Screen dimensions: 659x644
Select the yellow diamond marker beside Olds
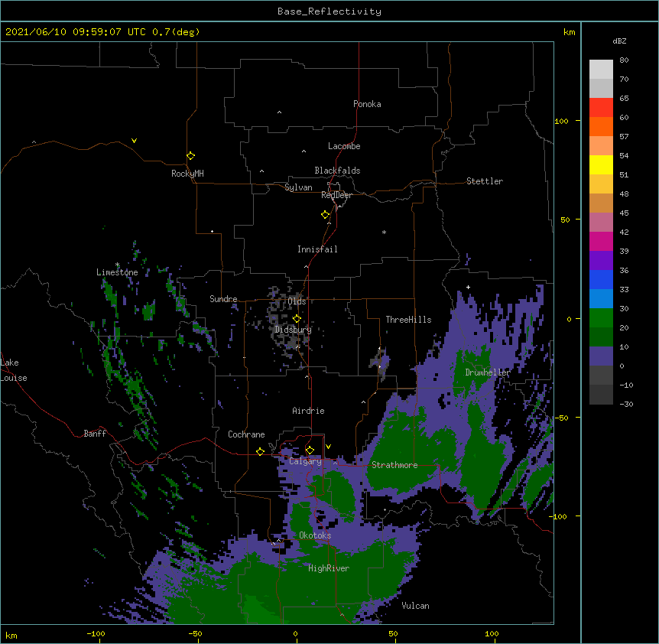coord(297,318)
